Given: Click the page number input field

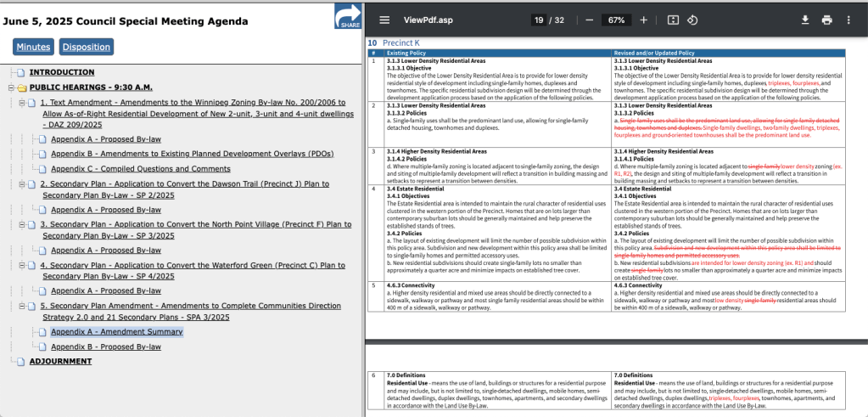Looking at the screenshot, I should (x=537, y=20).
